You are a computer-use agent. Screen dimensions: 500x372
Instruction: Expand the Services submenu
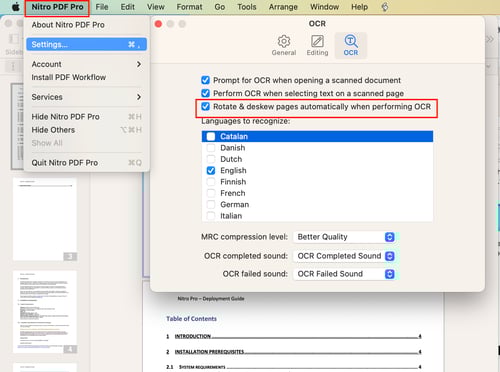coord(86,97)
